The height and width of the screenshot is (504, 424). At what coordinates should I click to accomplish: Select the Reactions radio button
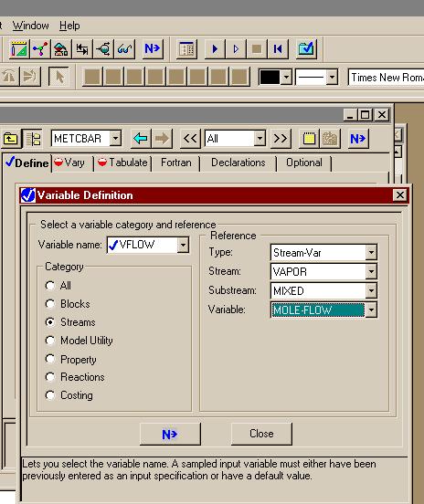click(50, 377)
